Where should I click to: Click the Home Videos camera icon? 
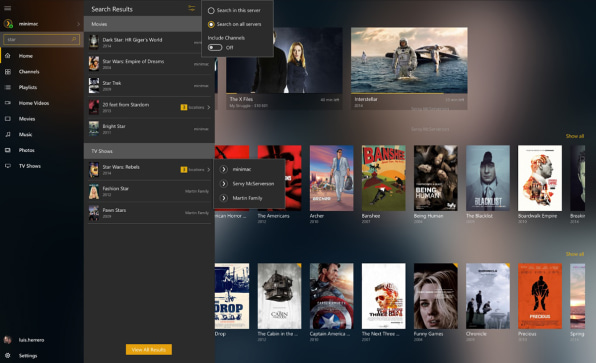pos(8,103)
